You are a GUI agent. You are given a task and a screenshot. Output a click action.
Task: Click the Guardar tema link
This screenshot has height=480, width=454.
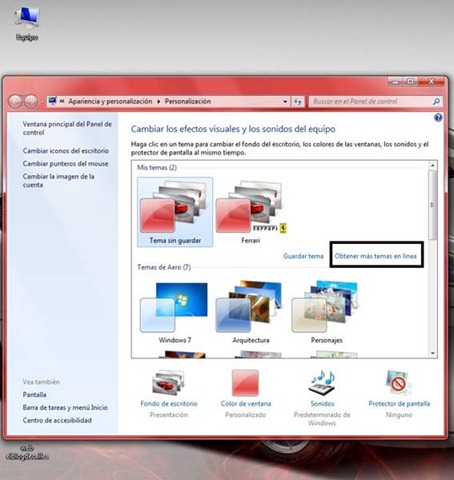303,256
